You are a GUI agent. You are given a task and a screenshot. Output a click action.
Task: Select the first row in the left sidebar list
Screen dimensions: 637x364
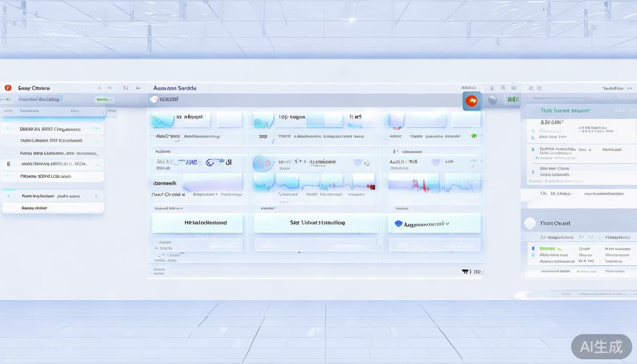coord(52,129)
